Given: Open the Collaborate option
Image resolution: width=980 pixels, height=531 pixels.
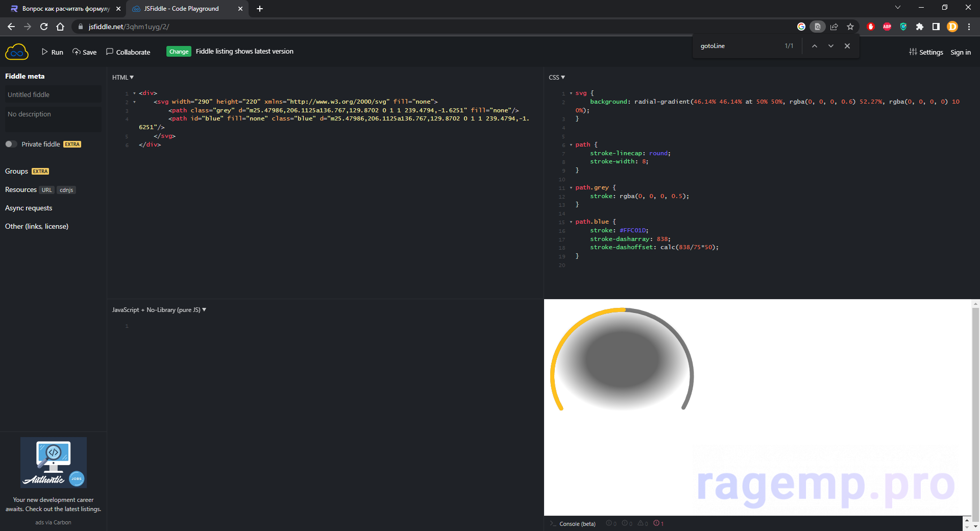Looking at the screenshot, I should [128, 52].
